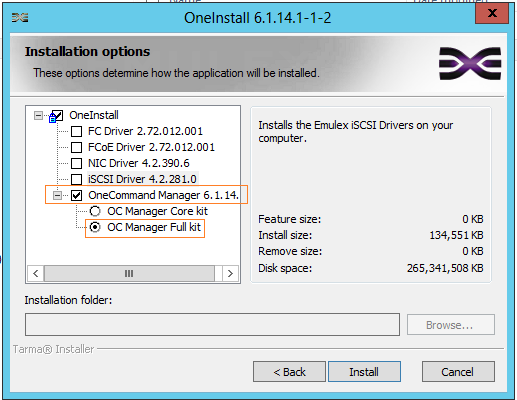Enable the FC Driver 2.72.012.001 checkbox
The height and width of the screenshot is (400, 517).
click(x=77, y=131)
